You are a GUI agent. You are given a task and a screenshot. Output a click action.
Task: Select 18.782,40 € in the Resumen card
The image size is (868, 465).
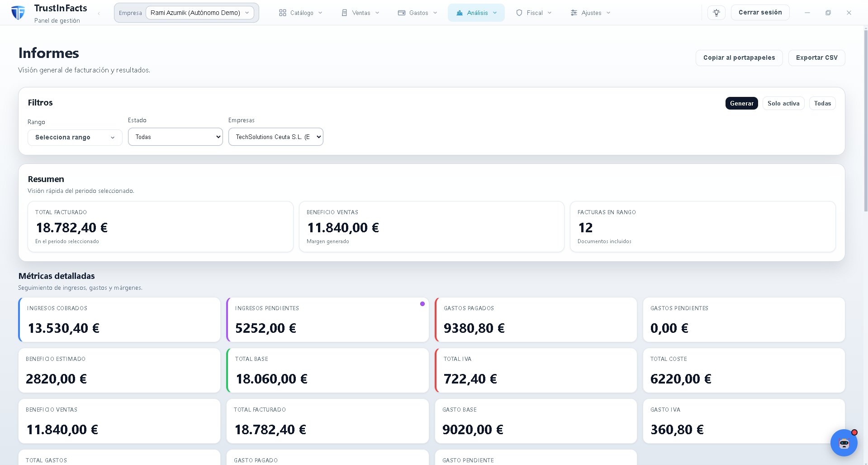[x=72, y=228]
